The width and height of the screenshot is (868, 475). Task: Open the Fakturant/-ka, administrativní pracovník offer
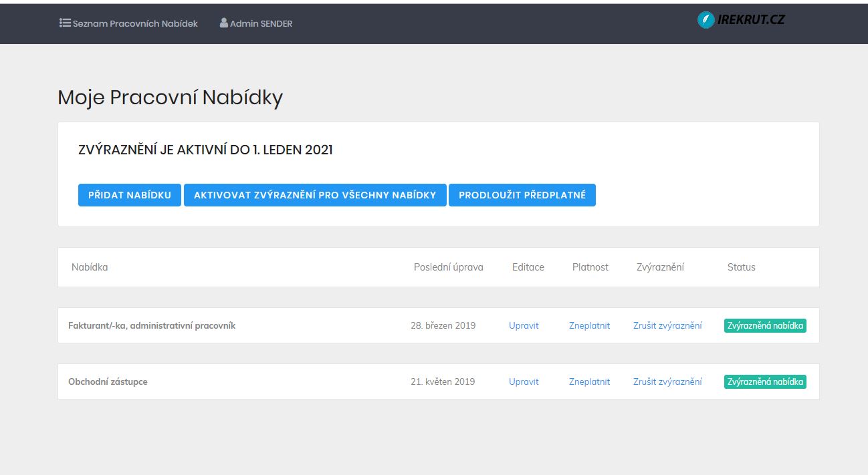152,325
